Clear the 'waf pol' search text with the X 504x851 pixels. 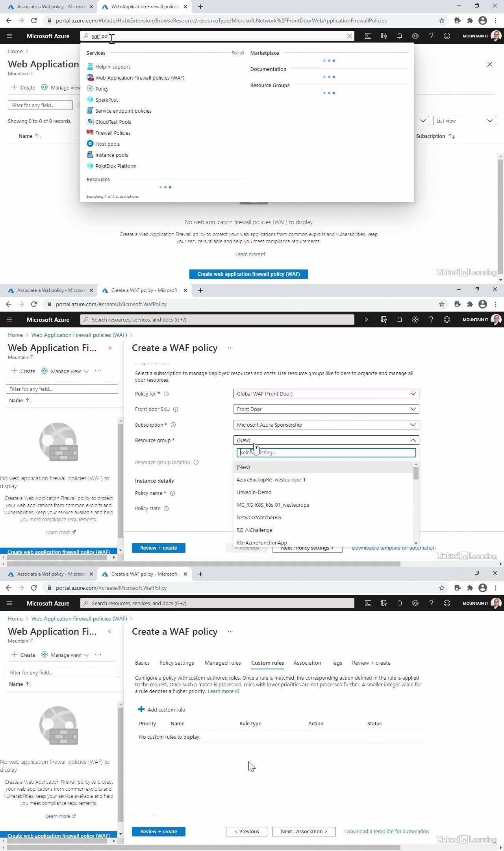pos(349,36)
